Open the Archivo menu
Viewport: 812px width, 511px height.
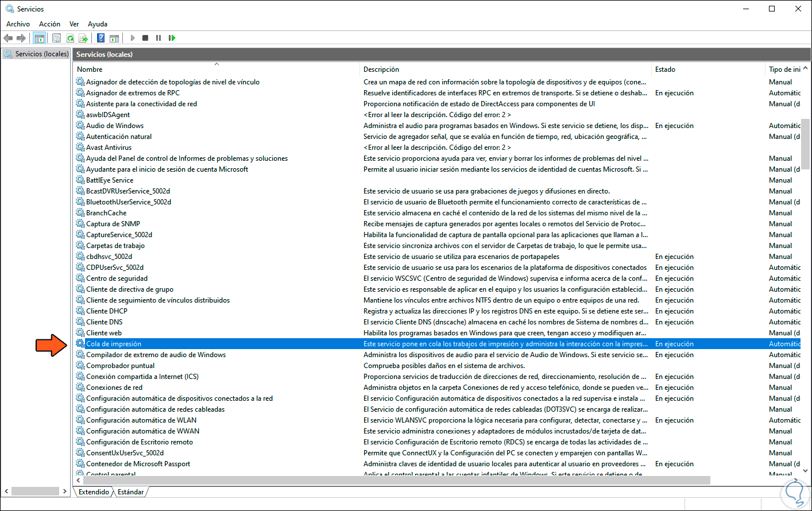tap(18, 24)
